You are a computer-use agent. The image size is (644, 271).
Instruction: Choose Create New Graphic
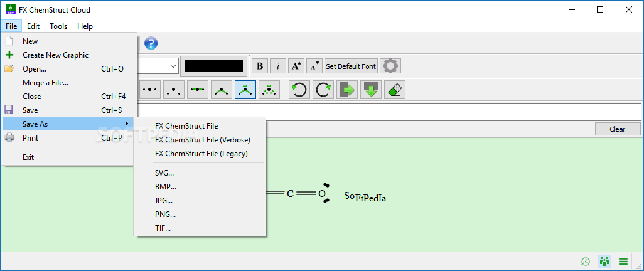[68, 55]
